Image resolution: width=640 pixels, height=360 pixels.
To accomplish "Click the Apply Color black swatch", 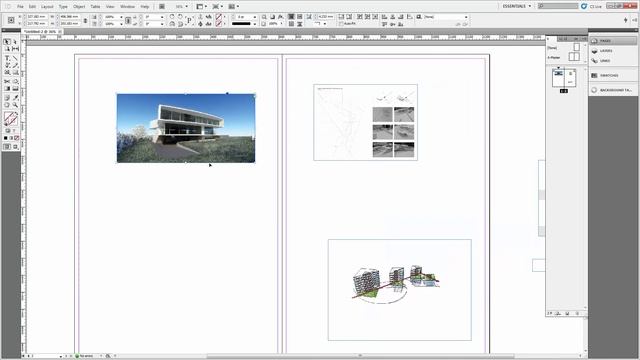I will tap(6, 138).
